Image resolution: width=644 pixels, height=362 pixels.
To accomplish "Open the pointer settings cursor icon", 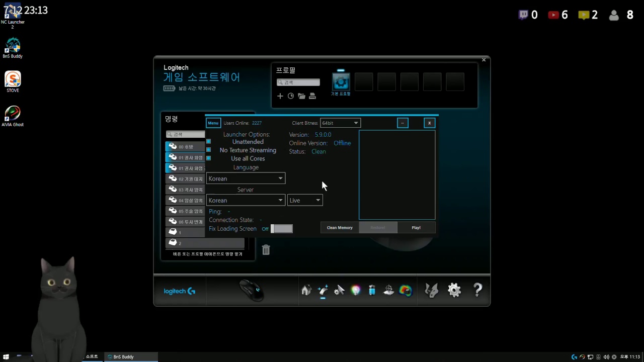I will (339, 290).
